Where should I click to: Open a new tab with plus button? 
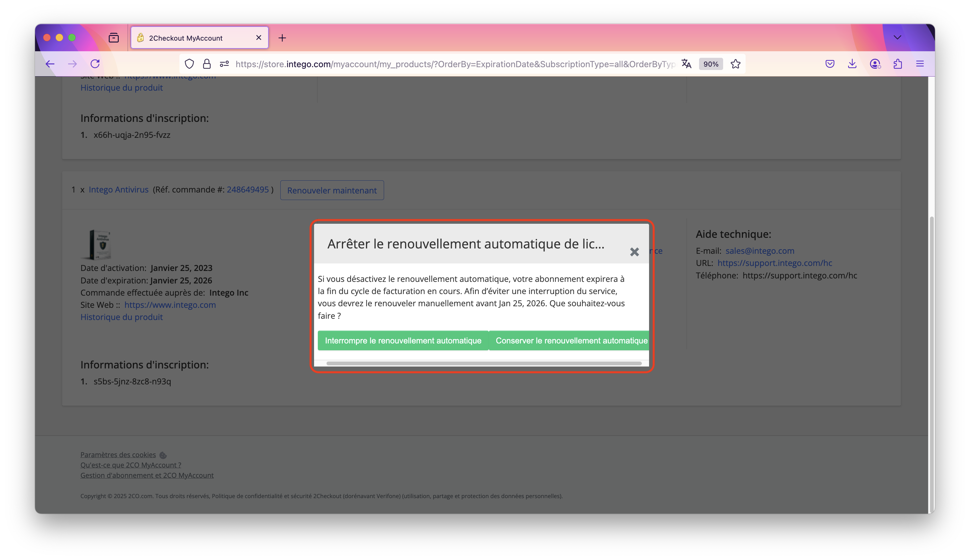(x=282, y=38)
